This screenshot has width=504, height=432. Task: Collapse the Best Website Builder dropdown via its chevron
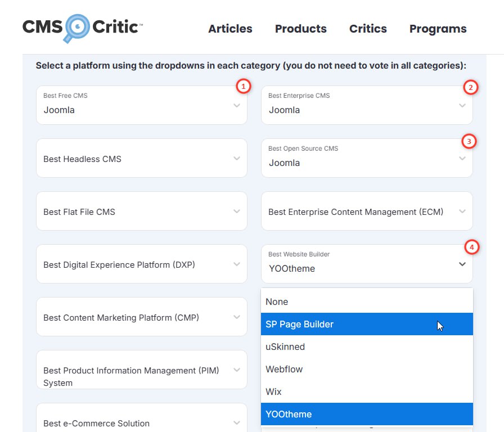(462, 264)
